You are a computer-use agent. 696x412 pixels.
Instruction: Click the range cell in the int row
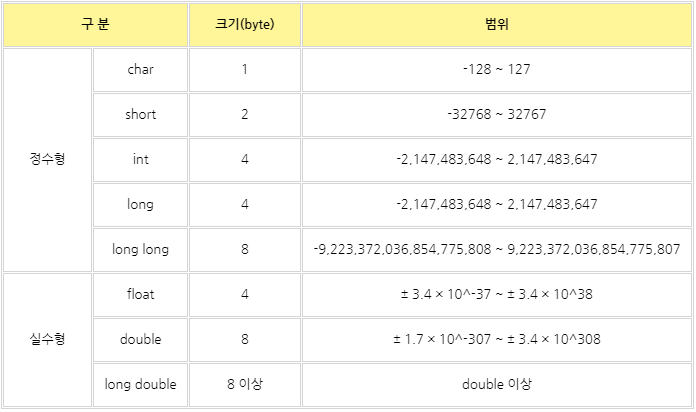pyautogui.click(x=496, y=159)
